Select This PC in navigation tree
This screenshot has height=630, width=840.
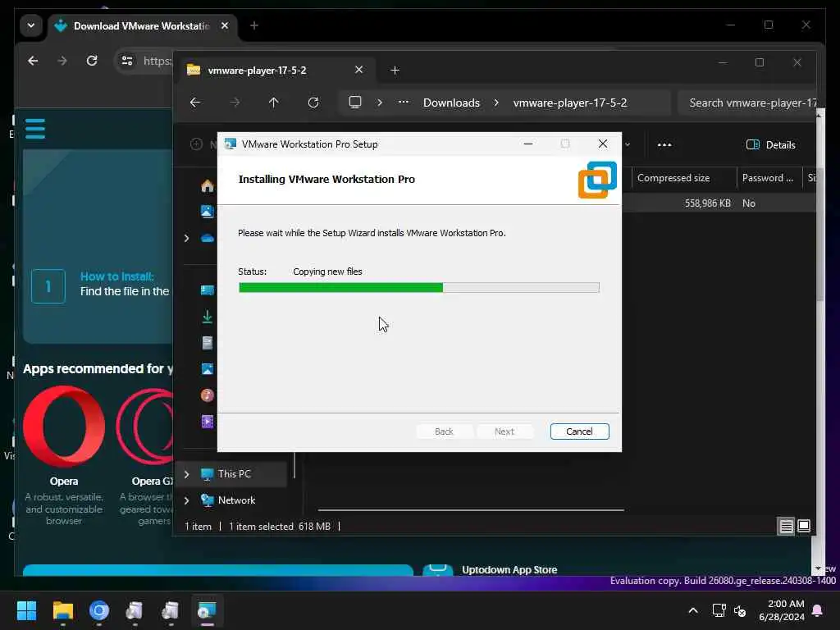tap(234, 473)
